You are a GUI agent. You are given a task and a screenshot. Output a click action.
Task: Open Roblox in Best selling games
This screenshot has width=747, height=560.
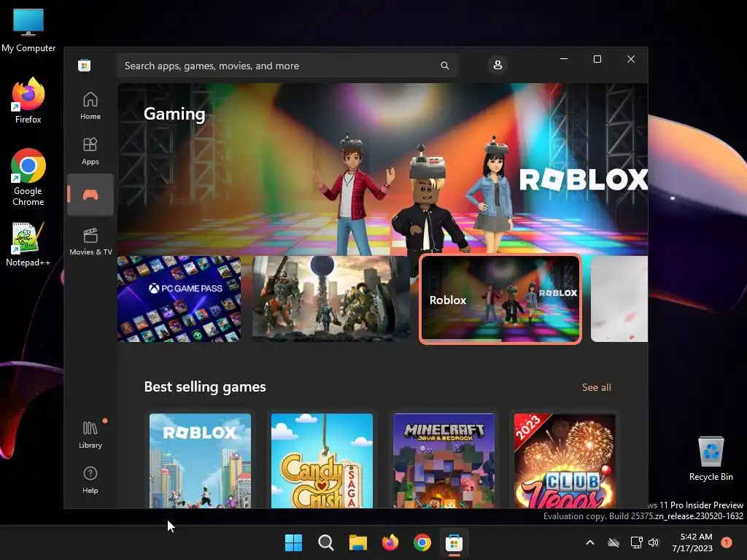(200, 461)
